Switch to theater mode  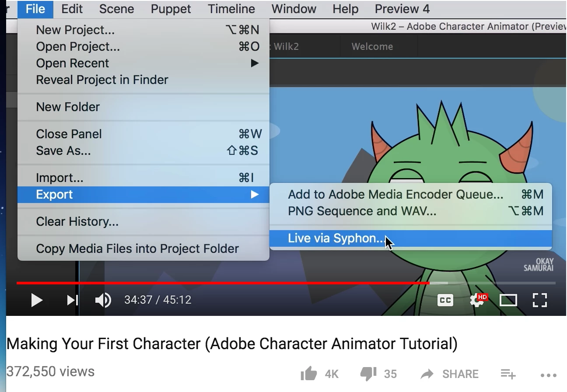508,300
